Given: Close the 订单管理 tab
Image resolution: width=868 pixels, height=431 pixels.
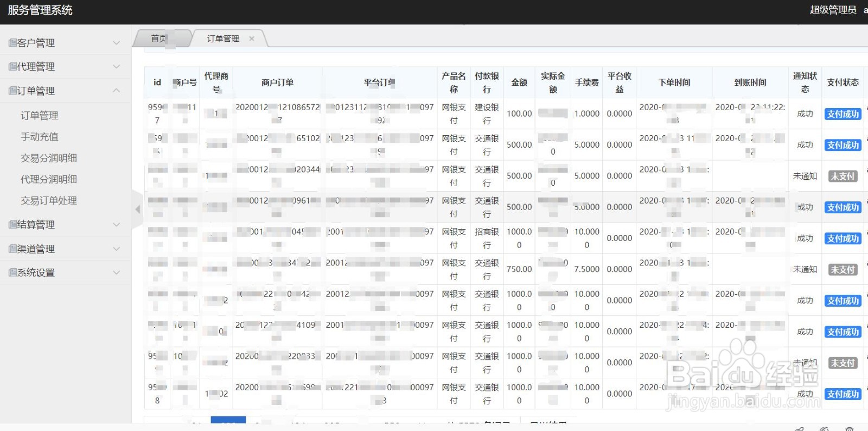Looking at the screenshot, I should coord(252,39).
